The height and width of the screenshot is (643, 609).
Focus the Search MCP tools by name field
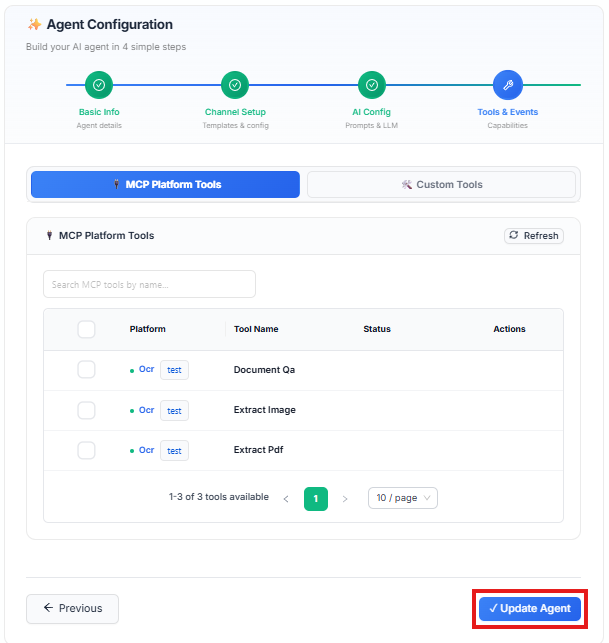(149, 284)
